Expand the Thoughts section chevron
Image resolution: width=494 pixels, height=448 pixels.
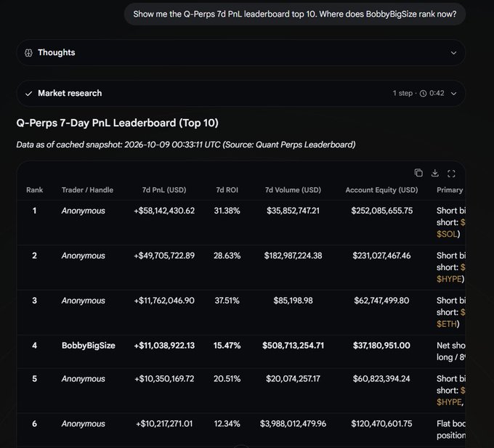[x=453, y=52]
